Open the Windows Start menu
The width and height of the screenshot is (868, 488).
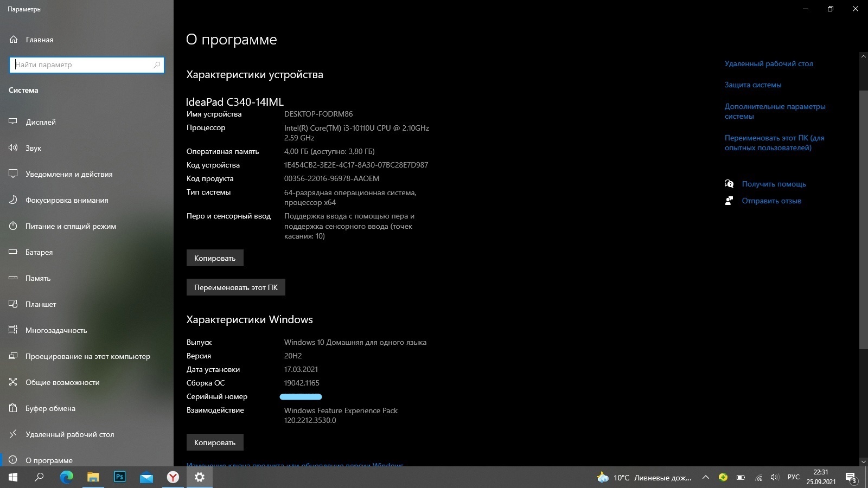point(13,477)
